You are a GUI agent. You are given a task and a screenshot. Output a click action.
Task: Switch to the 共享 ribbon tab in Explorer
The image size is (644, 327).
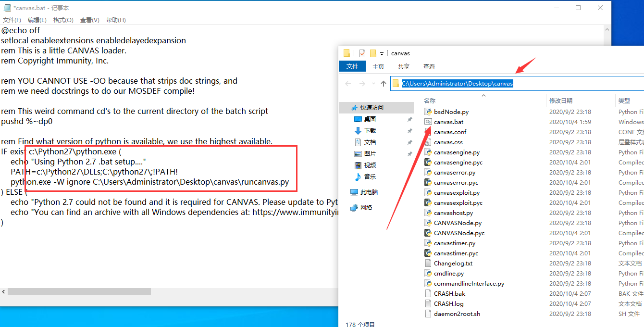click(404, 66)
